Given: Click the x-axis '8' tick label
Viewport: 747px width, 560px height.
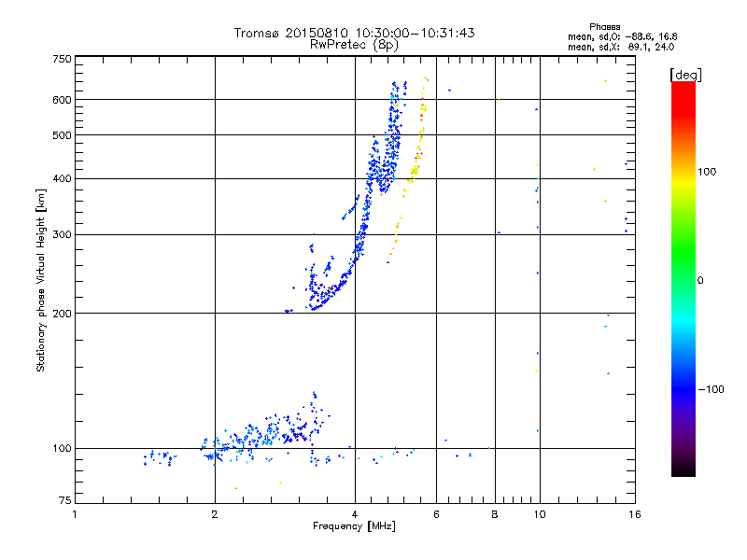Looking at the screenshot, I should (495, 514).
